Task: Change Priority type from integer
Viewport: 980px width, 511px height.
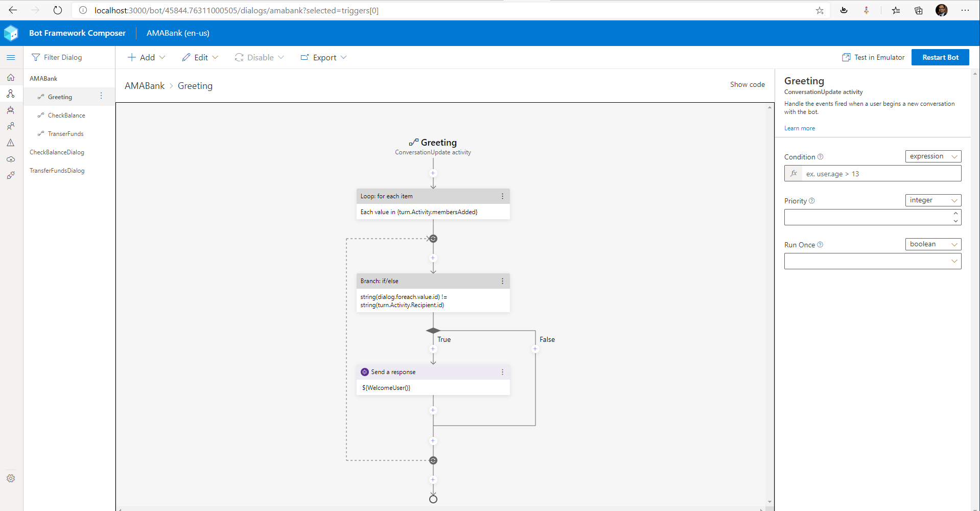Action: pos(933,200)
